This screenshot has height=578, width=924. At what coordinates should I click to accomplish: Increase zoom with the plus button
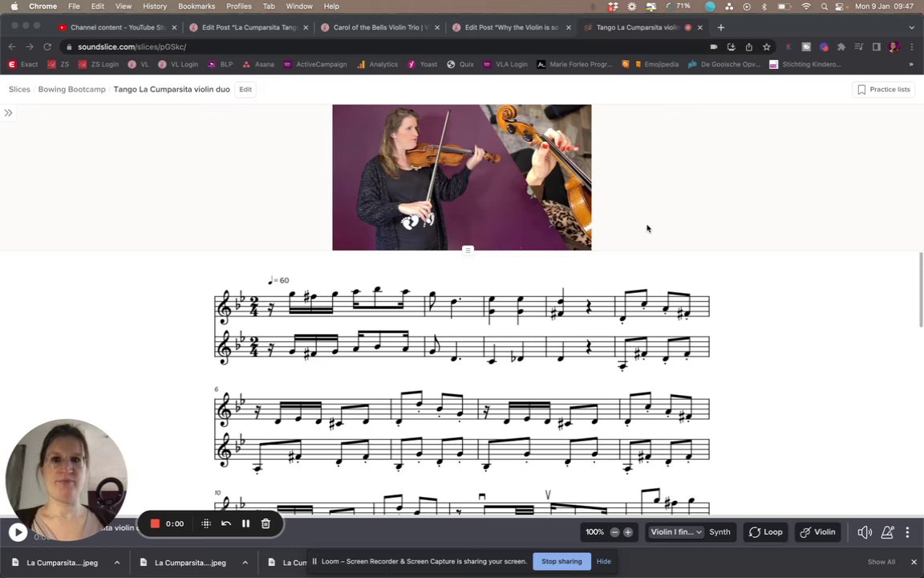[628, 532]
